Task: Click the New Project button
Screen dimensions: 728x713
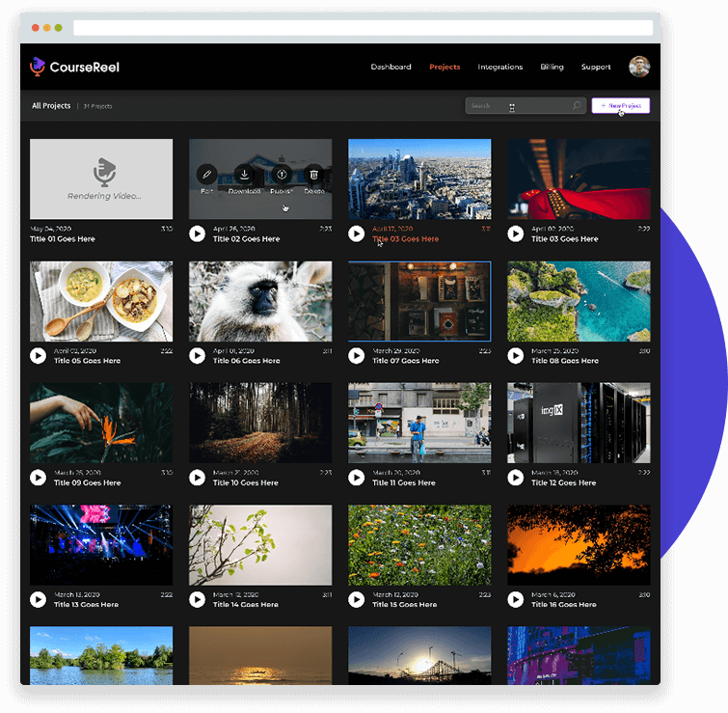Action: coord(621,105)
